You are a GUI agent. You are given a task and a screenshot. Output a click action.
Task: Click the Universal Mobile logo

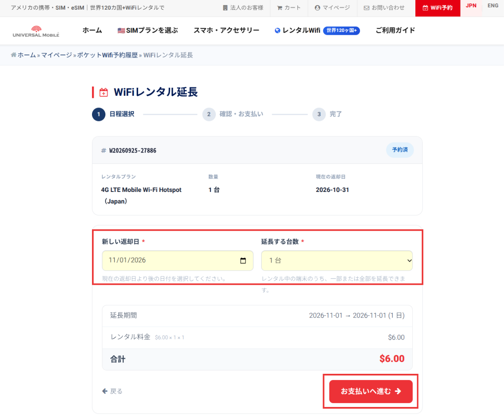[x=36, y=31]
